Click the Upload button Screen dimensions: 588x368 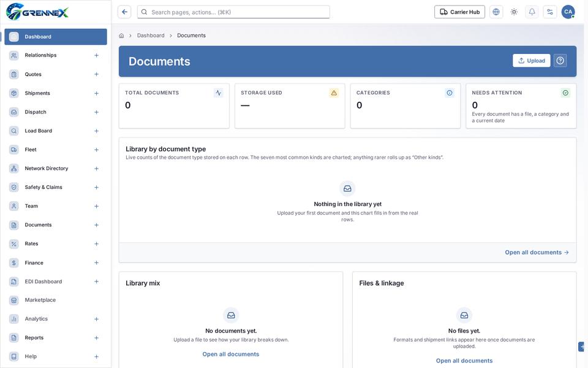click(532, 61)
